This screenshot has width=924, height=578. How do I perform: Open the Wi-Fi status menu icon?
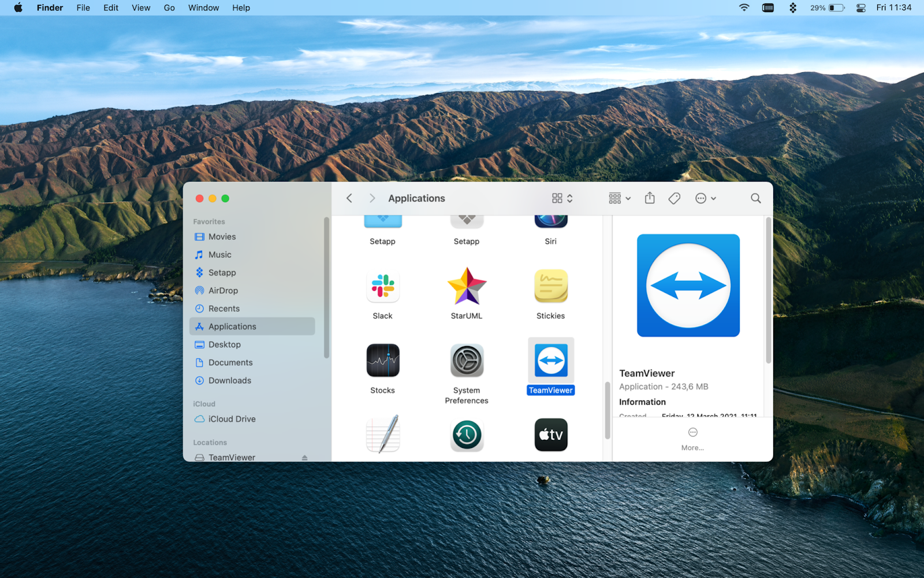coord(744,8)
